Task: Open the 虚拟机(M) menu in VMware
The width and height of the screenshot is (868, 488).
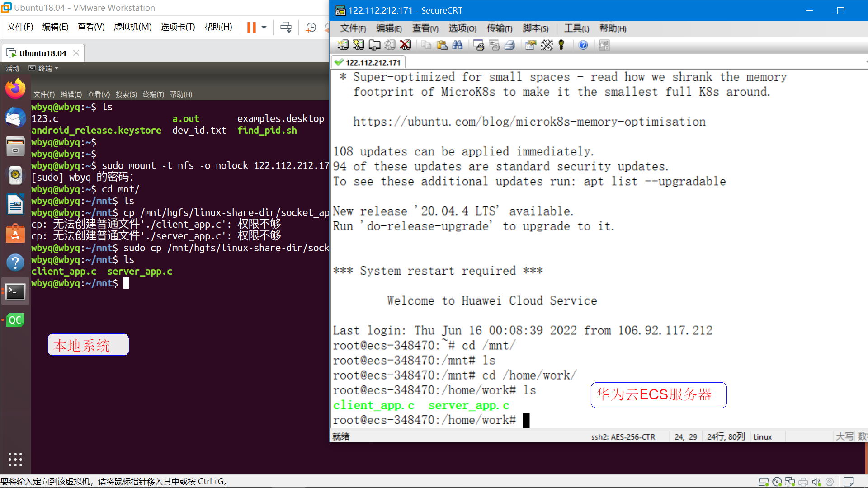Action: point(132,27)
